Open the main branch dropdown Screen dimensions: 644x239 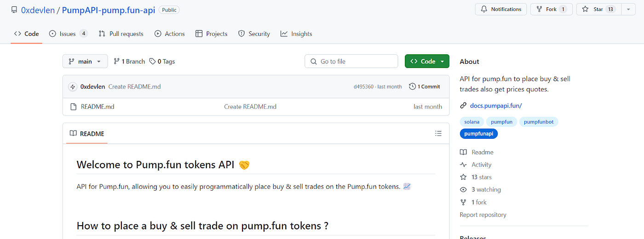coord(85,61)
